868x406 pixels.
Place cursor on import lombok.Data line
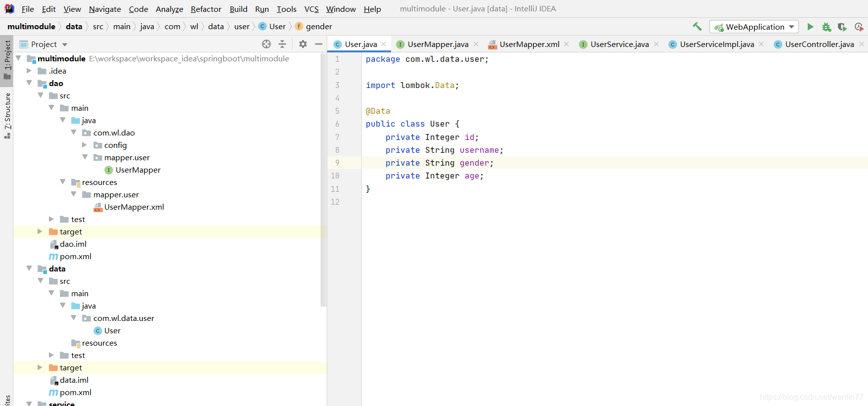click(412, 85)
